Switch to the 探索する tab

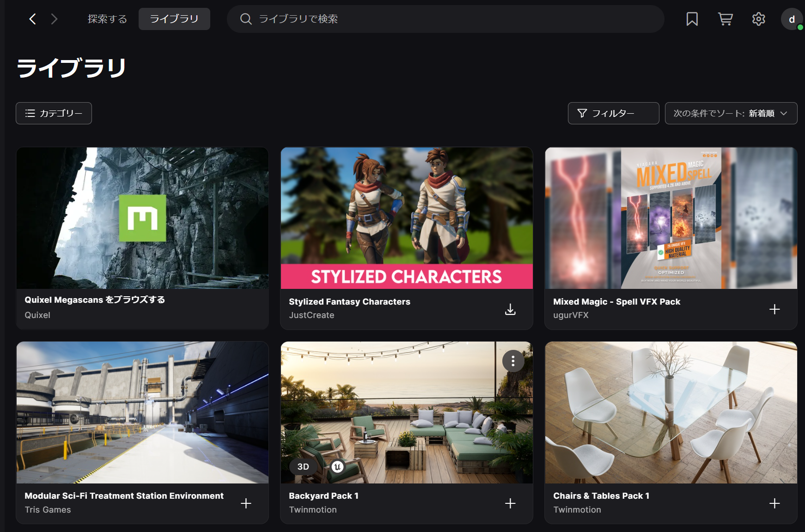[x=107, y=19]
